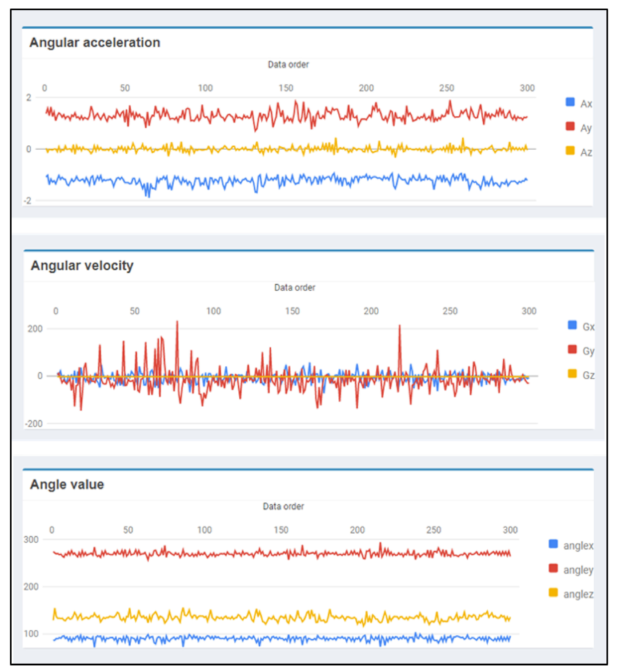Click Data order axis title in angle chart
This screenshot has height=672, width=619.
click(283, 506)
